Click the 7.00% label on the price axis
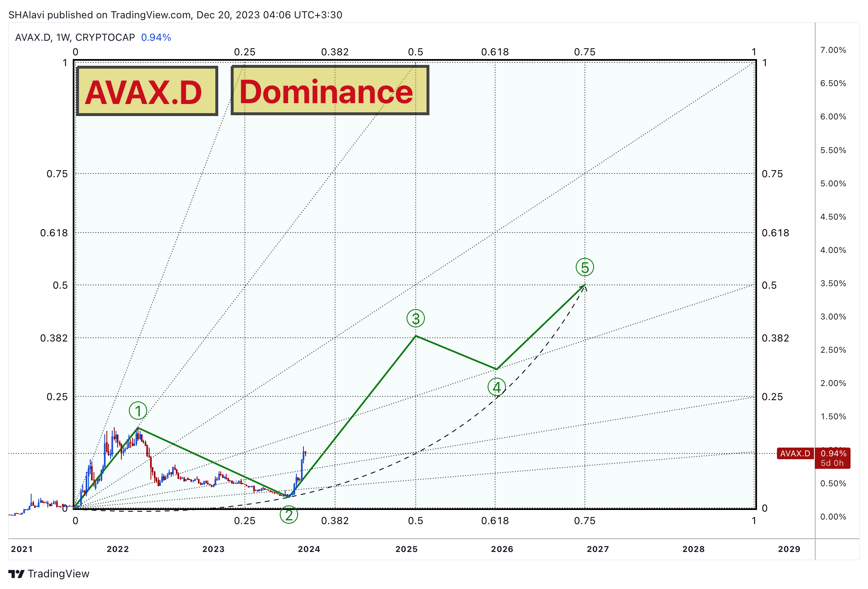 (x=833, y=50)
